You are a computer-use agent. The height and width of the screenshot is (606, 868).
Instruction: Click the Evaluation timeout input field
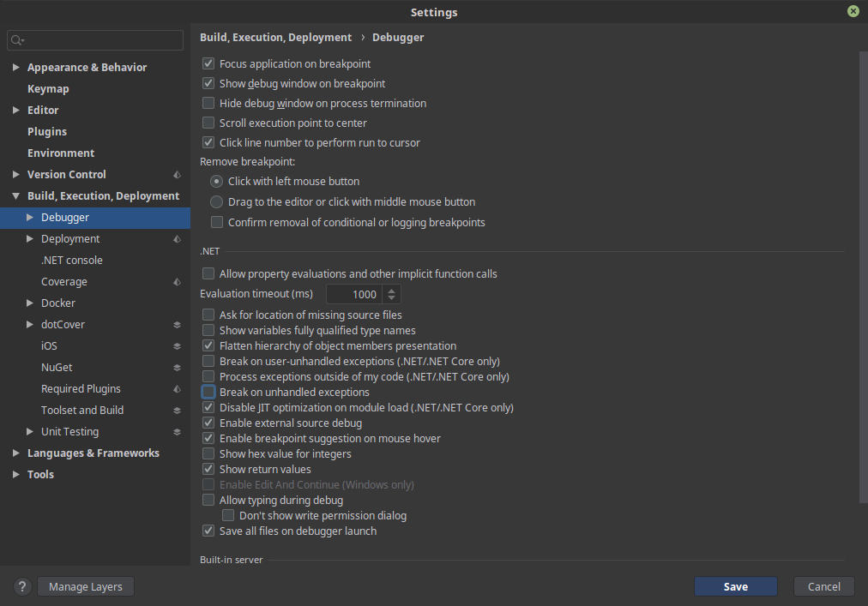[x=353, y=294]
